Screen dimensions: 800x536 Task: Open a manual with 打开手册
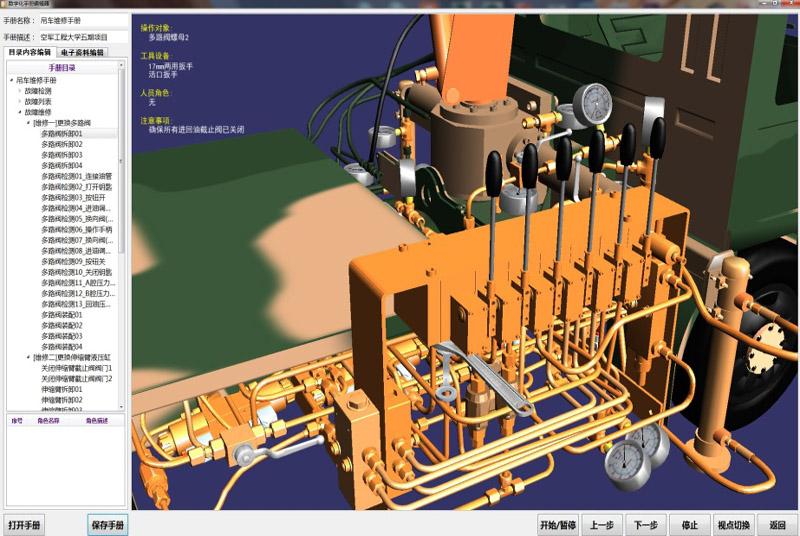tap(25, 525)
